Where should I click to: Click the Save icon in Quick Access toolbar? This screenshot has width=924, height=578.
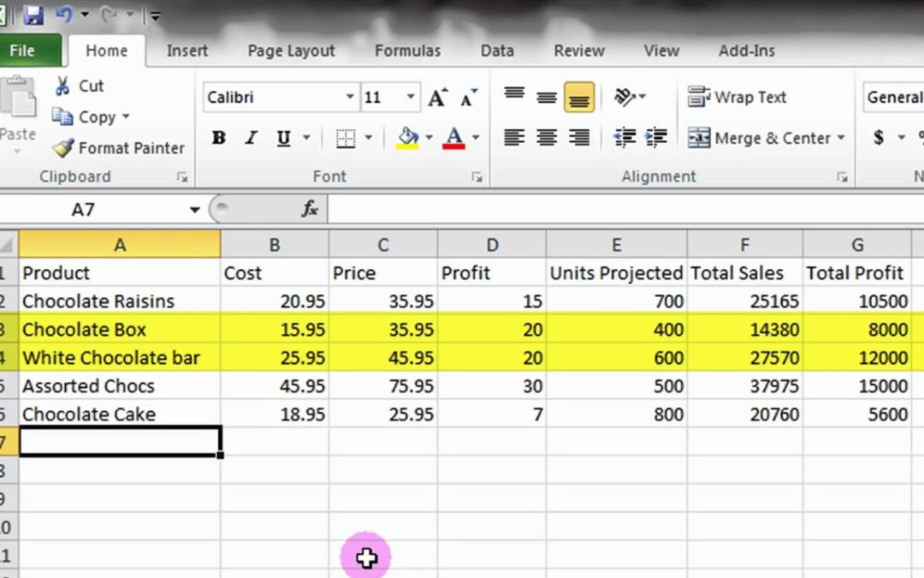click(33, 15)
